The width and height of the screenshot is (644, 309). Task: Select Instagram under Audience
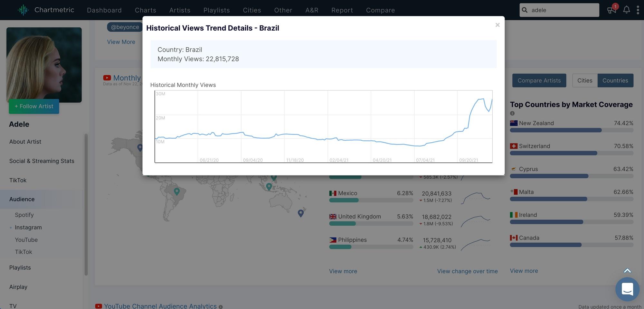pyautogui.click(x=28, y=227)
